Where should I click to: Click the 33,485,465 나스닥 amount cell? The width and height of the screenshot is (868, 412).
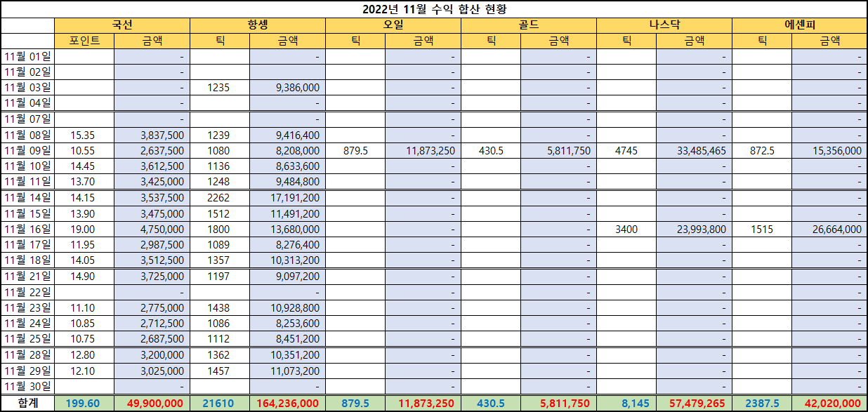click(x=694, y=150)
